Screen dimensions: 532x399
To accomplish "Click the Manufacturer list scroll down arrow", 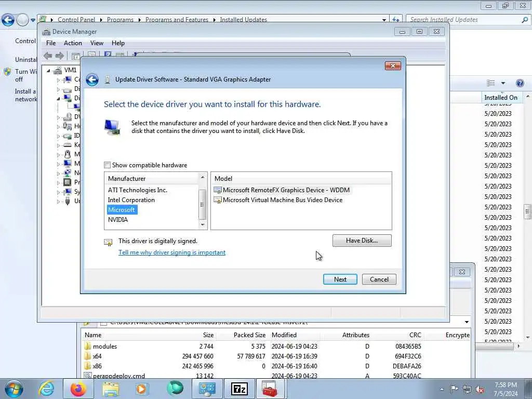I will (203, 224).
